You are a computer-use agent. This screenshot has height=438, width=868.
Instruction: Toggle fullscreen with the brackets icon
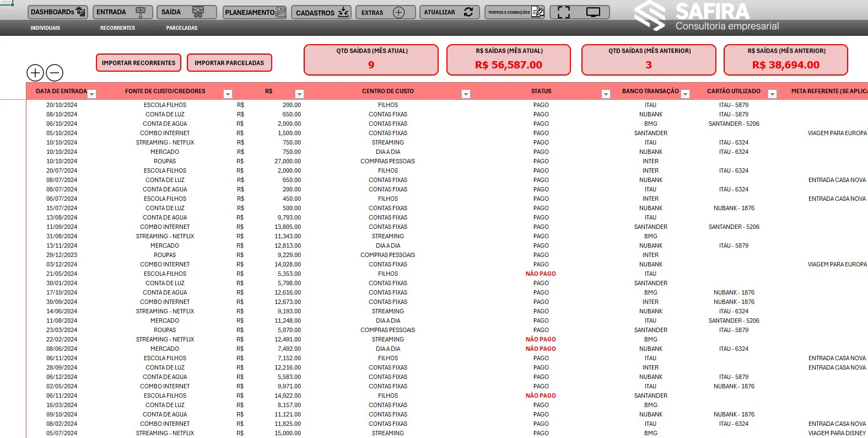coord(564,12)
